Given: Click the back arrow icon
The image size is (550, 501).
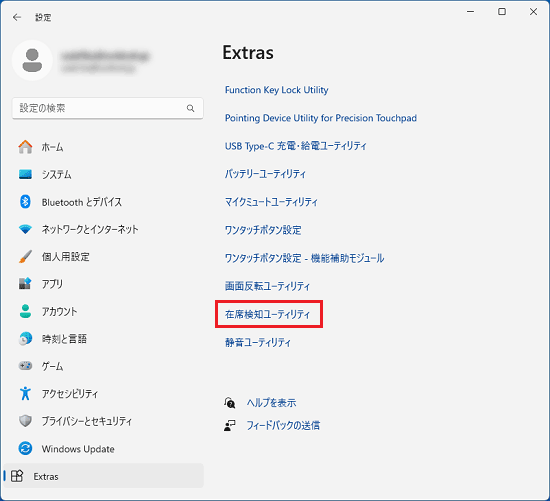Looking at the screenshot, I should (17, 17).
